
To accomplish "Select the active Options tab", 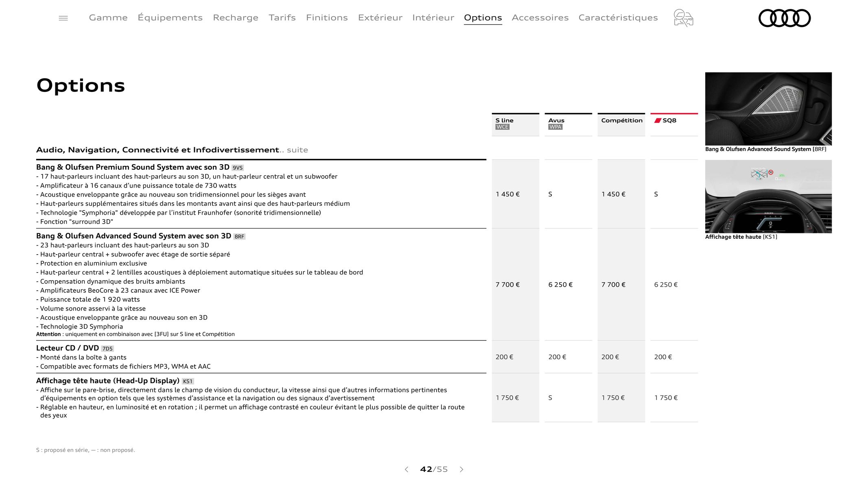I will click(x=483, y=18).
